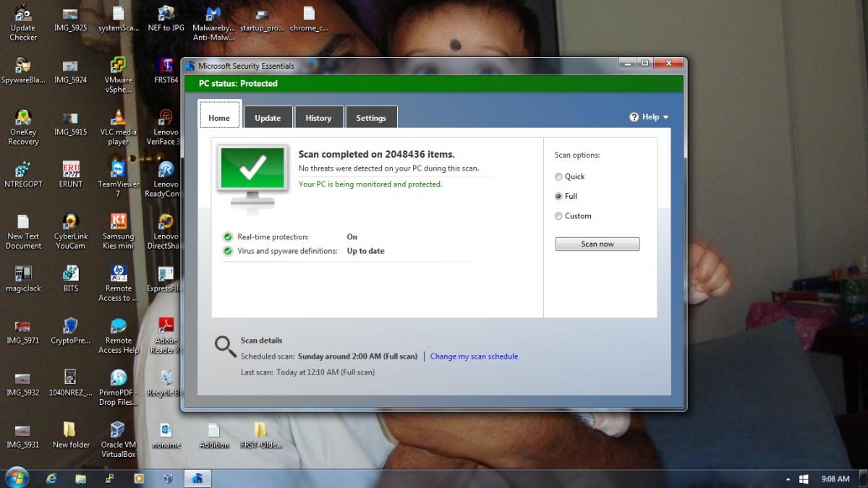Viewport: 868px width, 488px height.
Task: Select the IMG_5915 desktop image file
Action: [71, 122]
